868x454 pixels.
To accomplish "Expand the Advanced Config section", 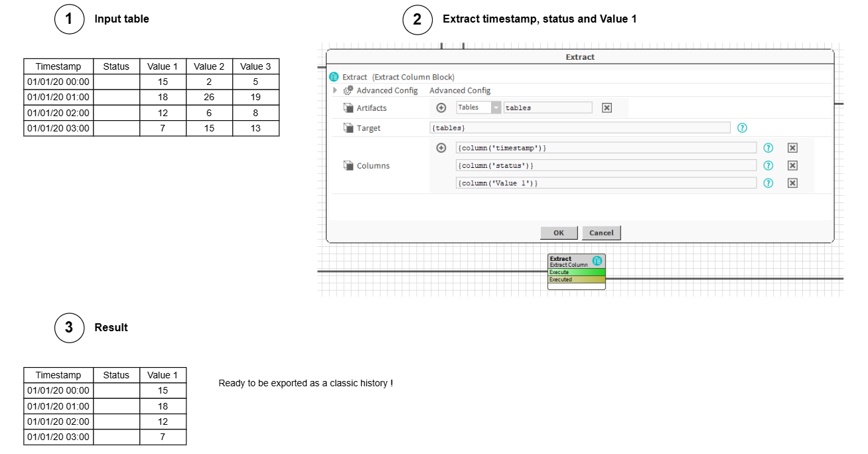I will pyautogui.click(x=336, y=90).
